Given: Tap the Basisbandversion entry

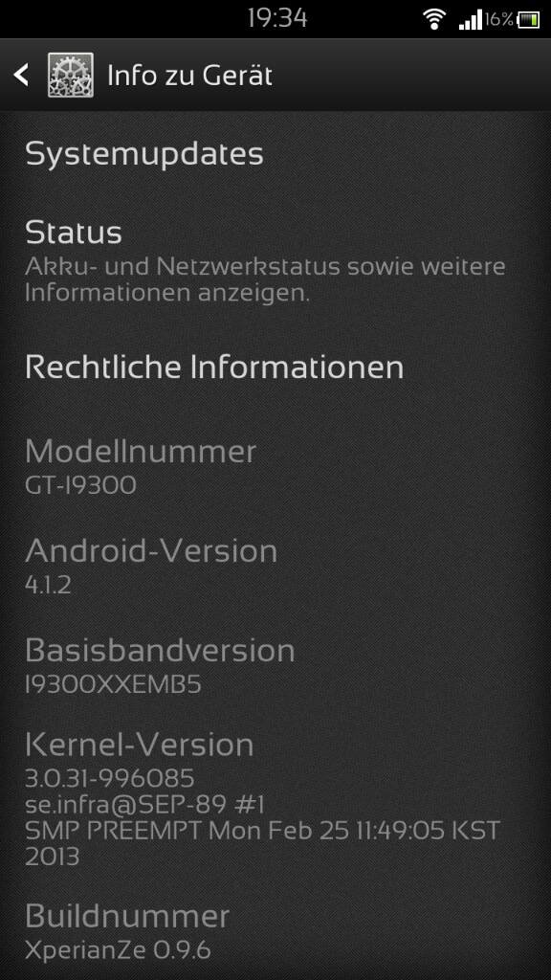Looking at the screenshot, I should pos(275,666).
